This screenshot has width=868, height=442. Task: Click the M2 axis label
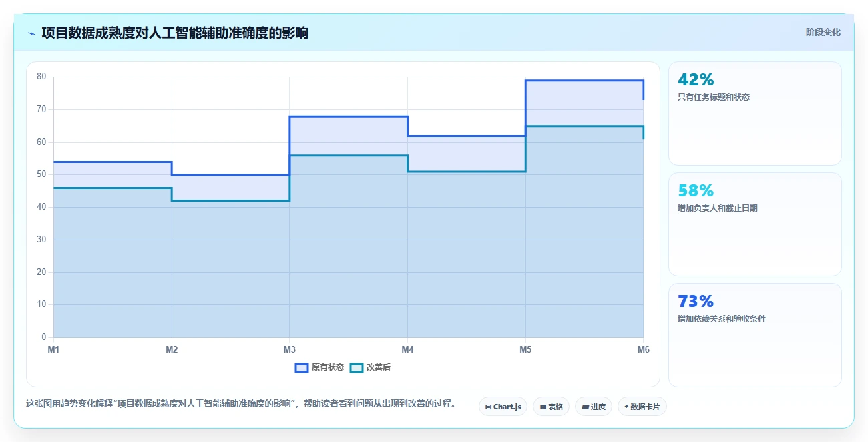pyautogui.click(x=172, y=349)
